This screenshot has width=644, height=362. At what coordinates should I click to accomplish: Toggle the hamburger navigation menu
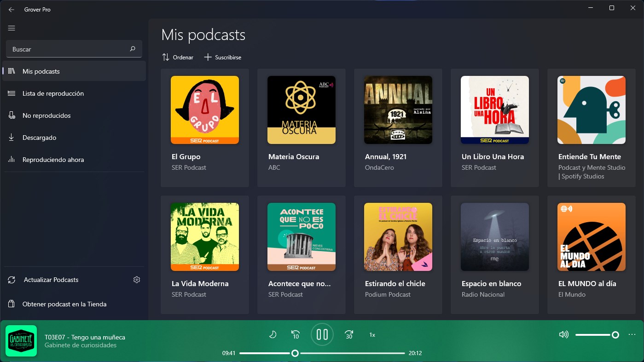point(12,28)
